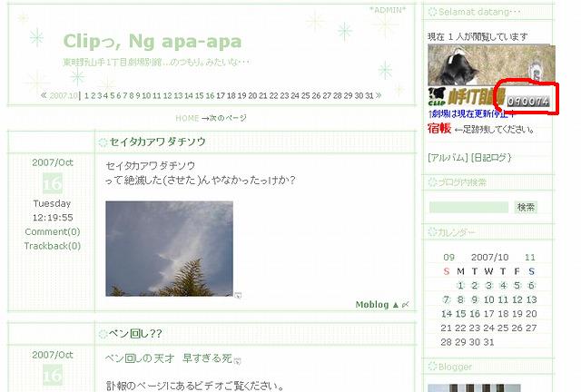Open the Moblog category link
The width and height of the screenshot is (581, 392).
pyautogui.click(x=372, y=305)
